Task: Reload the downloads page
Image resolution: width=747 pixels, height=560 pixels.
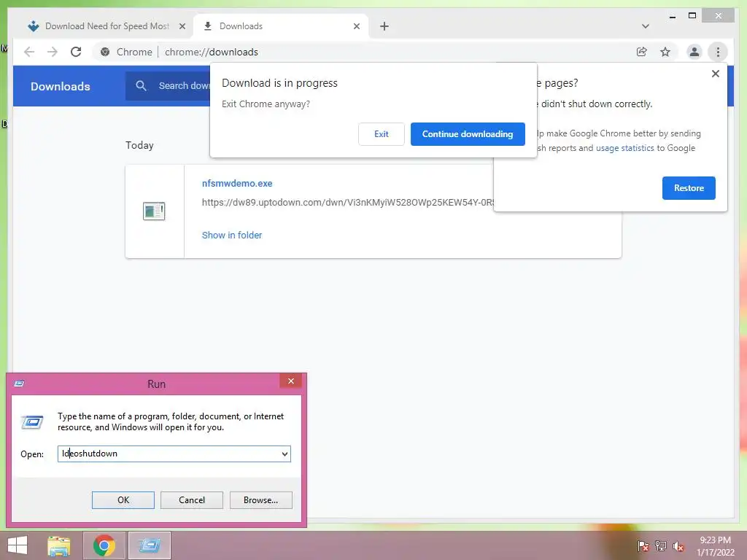Action: [x=76, y=52]
